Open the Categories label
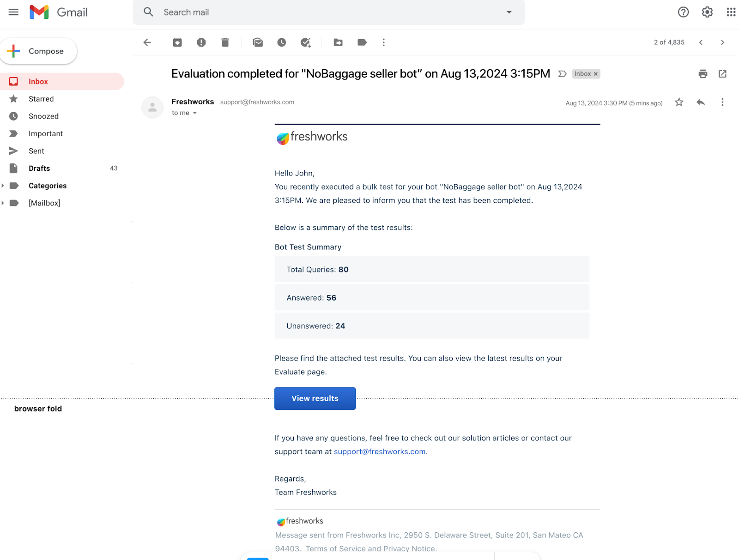The image size is (739, 560). tap(48, 186)
